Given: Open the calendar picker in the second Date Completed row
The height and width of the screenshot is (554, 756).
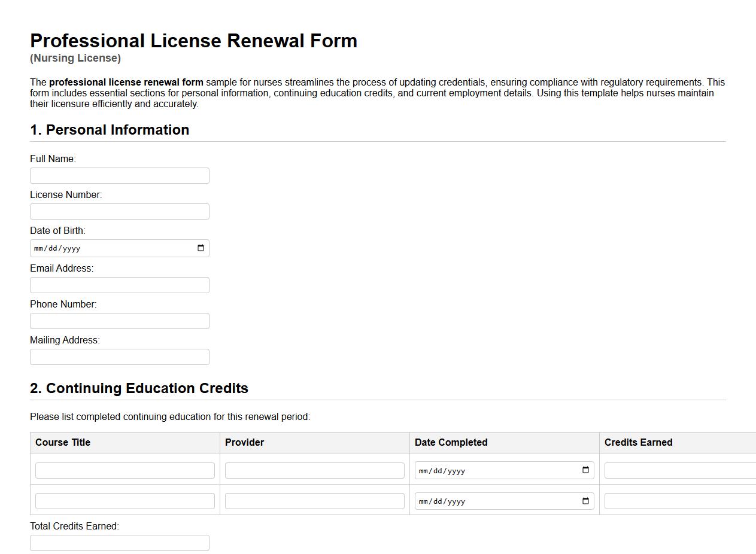Looking at the screenshot, I should point(585,501).
